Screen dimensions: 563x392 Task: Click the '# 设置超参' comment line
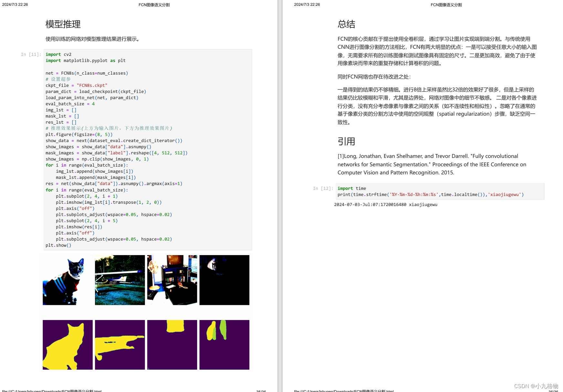coord(58,79)
